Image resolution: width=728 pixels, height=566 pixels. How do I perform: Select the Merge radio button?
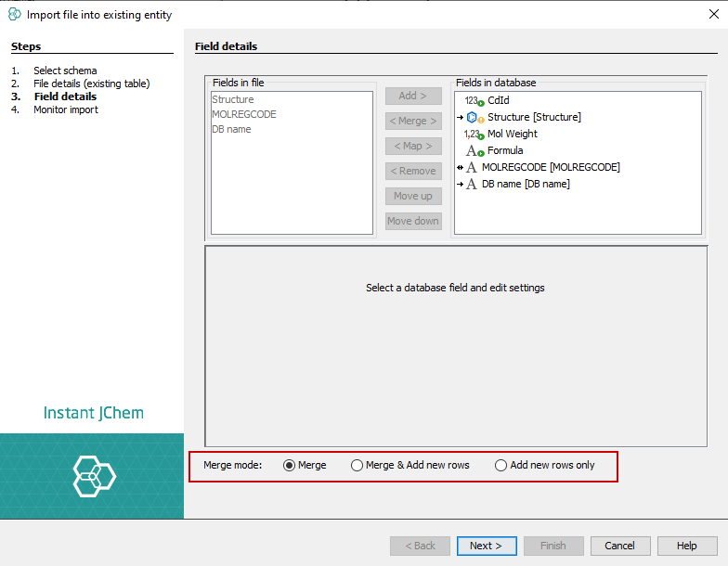[x=289, y=466]
